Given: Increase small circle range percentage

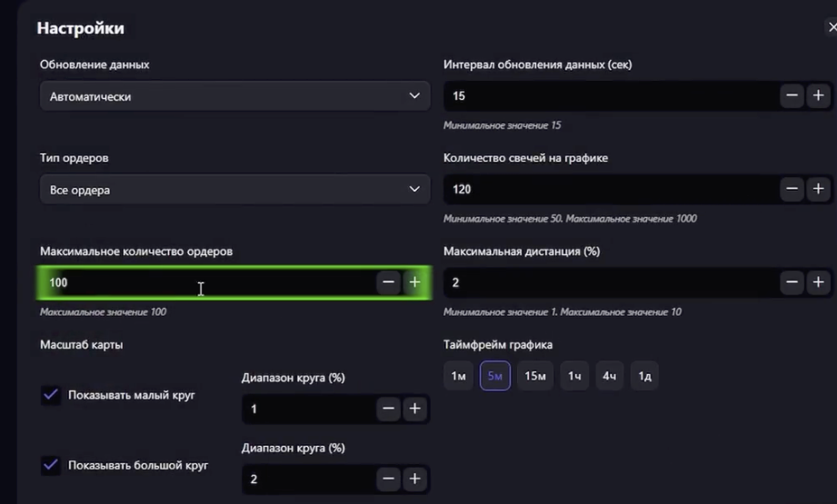Looking at the screenshot, I should [x=414, y=409].
